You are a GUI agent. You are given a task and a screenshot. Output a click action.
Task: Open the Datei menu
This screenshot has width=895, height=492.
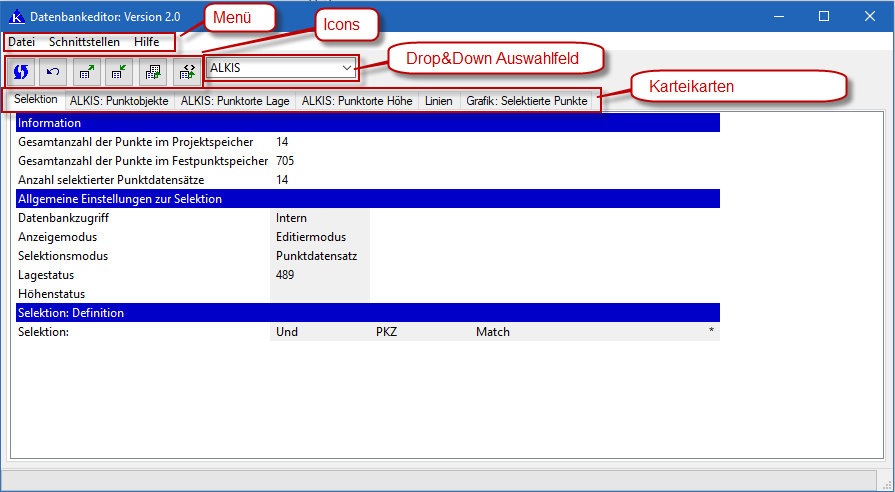pos(21,42)
